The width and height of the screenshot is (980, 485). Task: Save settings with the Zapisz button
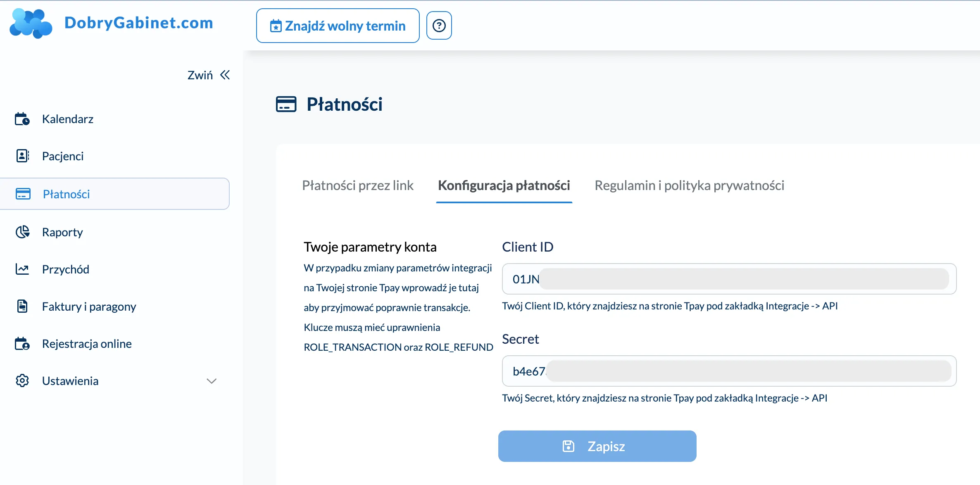pyautogui.click(x=597, y=446)
